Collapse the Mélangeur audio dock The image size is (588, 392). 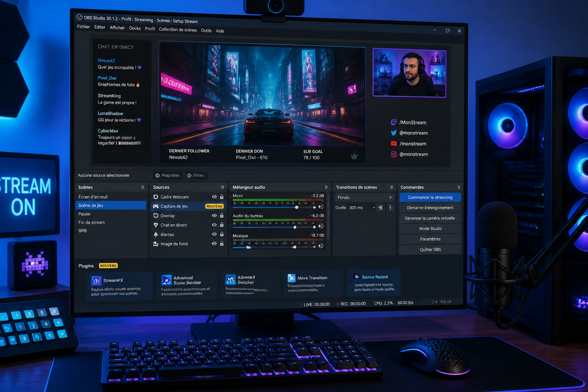(326, 187)
